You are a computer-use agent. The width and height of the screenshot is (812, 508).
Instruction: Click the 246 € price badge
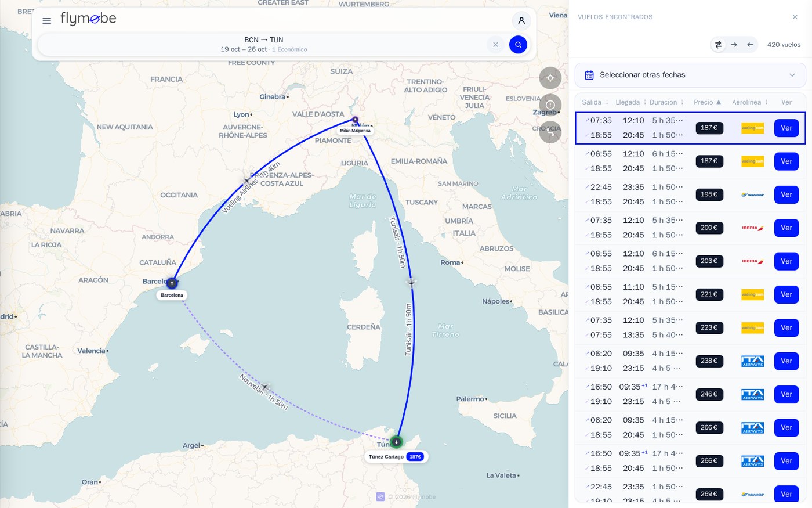tap(709, 394)
